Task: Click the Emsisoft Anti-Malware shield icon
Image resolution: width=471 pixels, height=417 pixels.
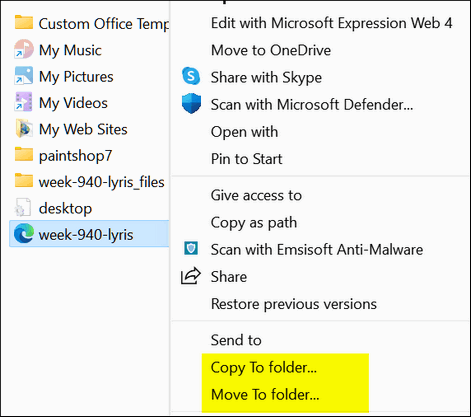Action: 191,249
